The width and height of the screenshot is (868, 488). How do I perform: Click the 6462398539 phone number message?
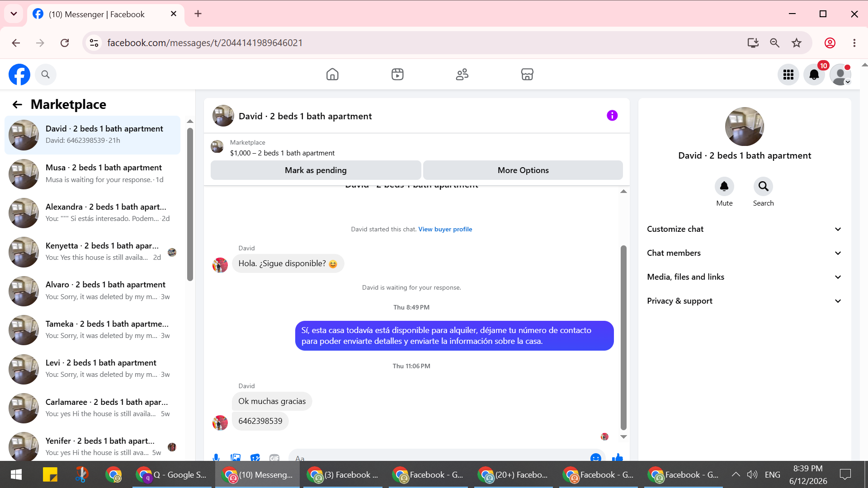pyautogui.click(x=260, y=421)
